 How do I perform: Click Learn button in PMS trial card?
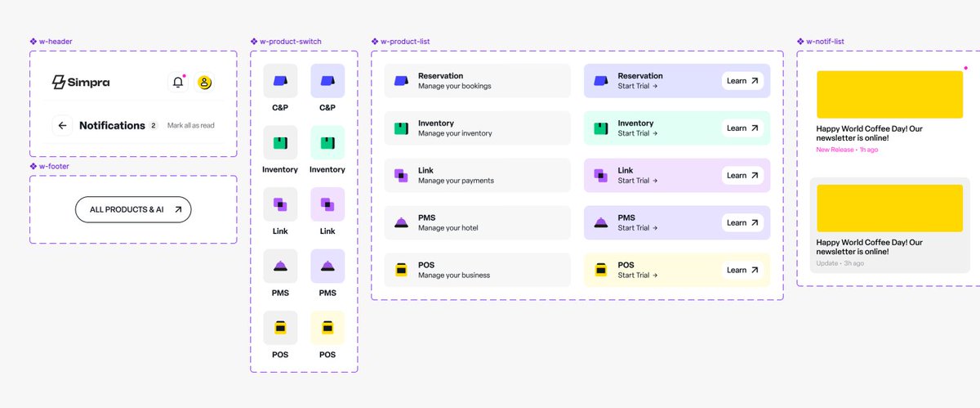(742, 222)
